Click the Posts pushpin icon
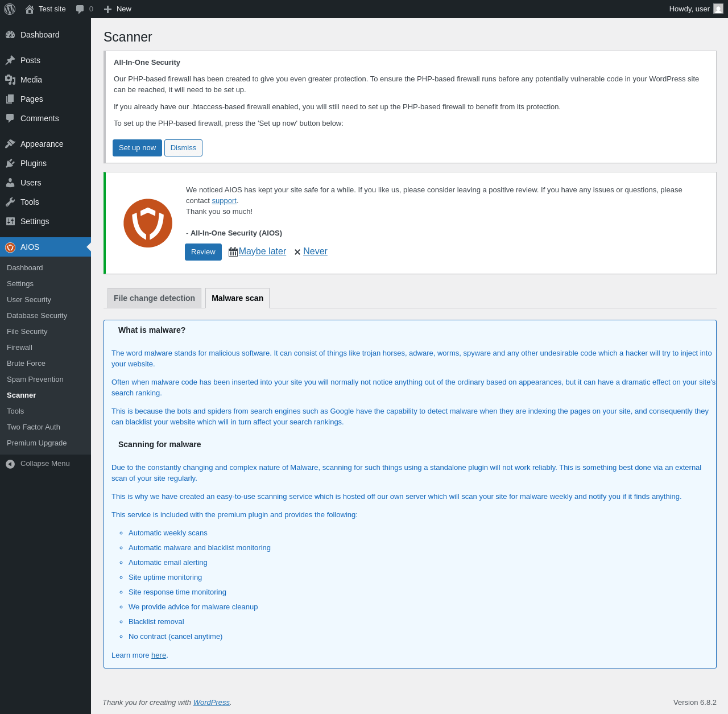The height and width of the screenshot is (714, 728). (10, 60)
